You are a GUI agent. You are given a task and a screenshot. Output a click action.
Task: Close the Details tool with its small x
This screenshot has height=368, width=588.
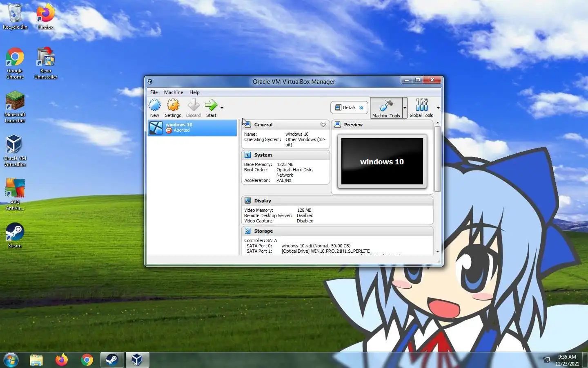pos(361,108)
